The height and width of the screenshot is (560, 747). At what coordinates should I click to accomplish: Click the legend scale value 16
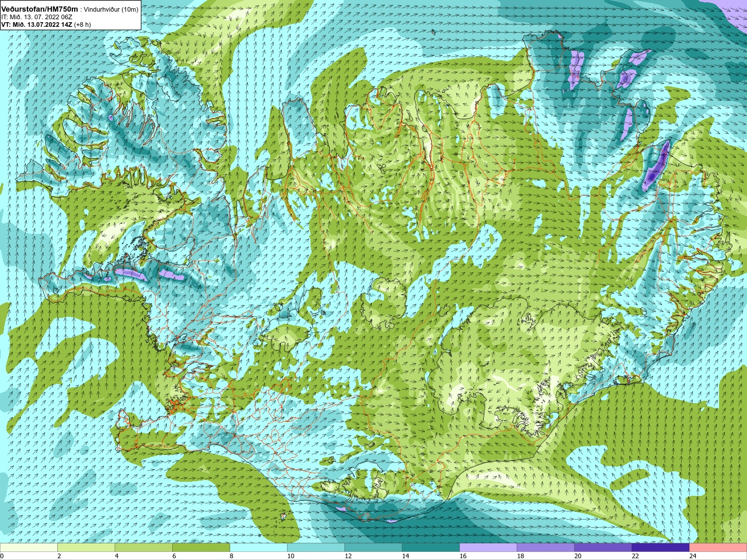(463, 556)
